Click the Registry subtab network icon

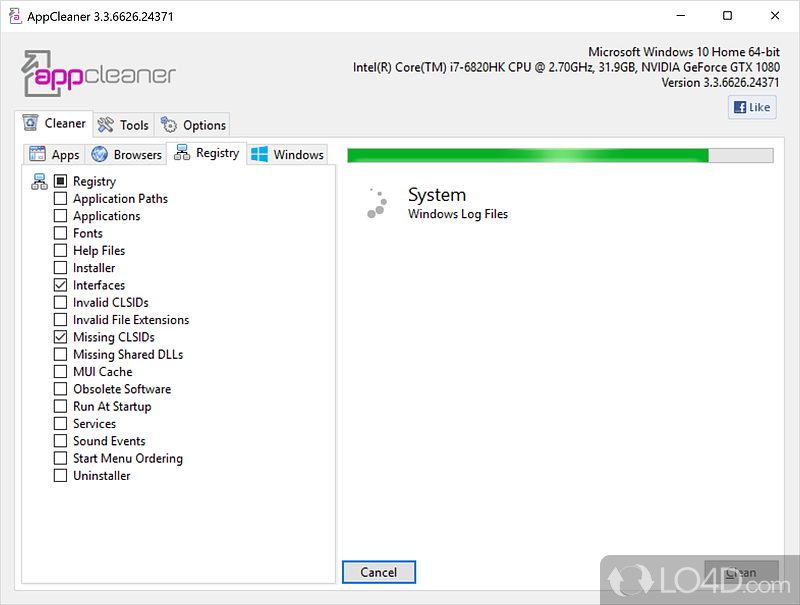coord(182,153)
